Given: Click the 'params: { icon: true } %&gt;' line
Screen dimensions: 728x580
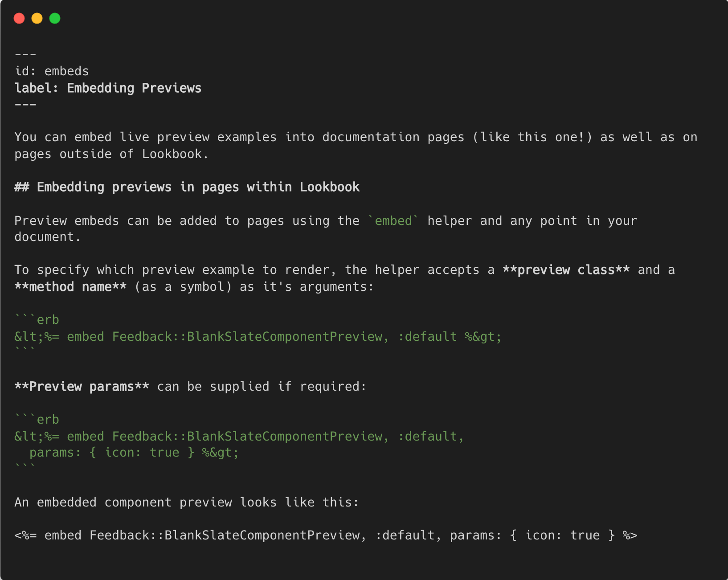Looking at the screenshot, I should (134, 453).
